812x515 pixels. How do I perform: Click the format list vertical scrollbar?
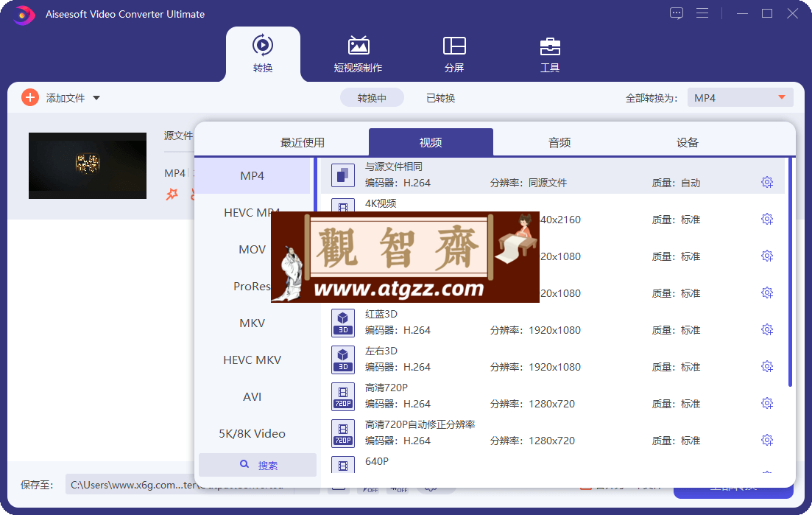(790, 272)
